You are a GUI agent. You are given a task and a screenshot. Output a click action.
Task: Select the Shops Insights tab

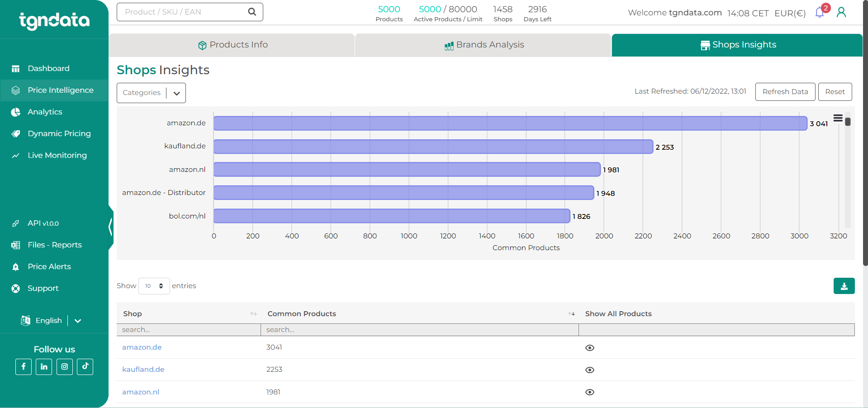[738, 45]
